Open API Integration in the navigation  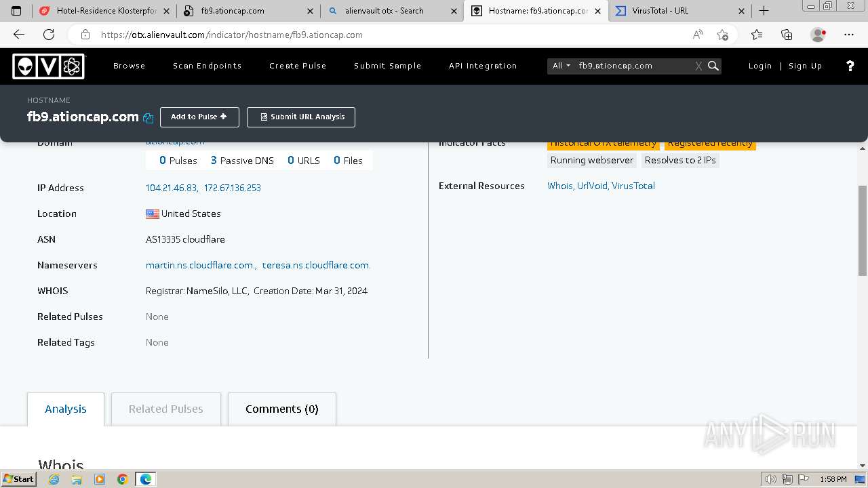click(x=483, y=66)
